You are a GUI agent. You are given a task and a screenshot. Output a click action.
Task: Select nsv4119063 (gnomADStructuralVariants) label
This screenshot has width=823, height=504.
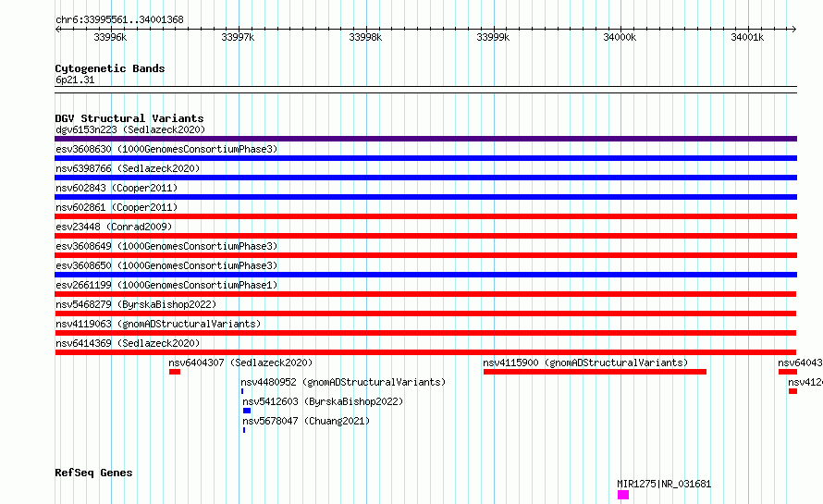158,324
